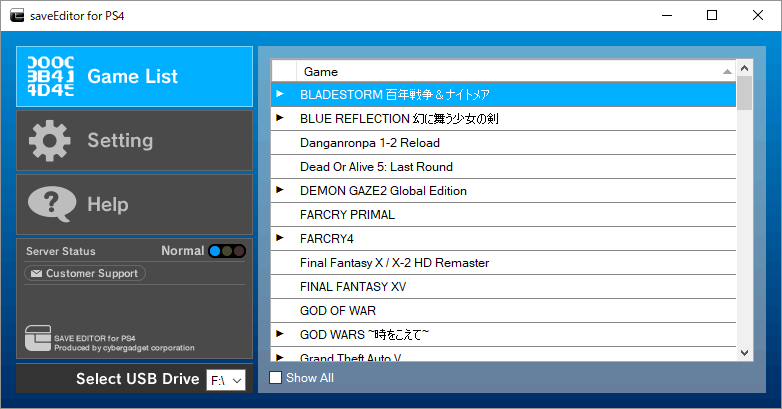Click the blue server status indicator light
Image resolution: width=782 pixels, height=409 pixels.
pos(214,251)
